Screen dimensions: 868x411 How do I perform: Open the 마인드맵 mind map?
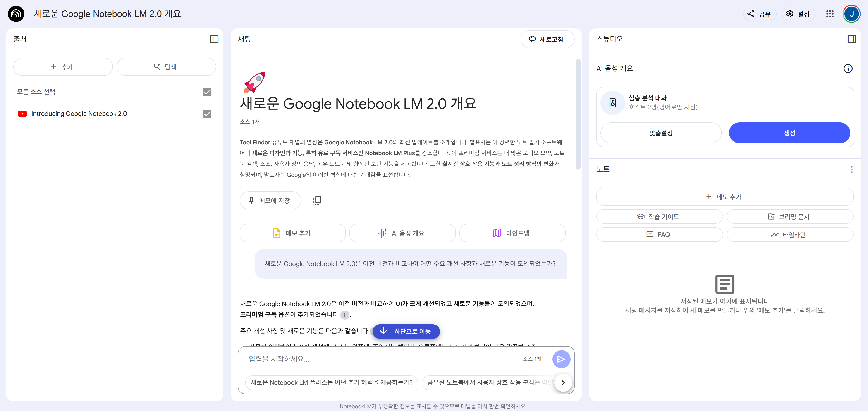point(512,233)
